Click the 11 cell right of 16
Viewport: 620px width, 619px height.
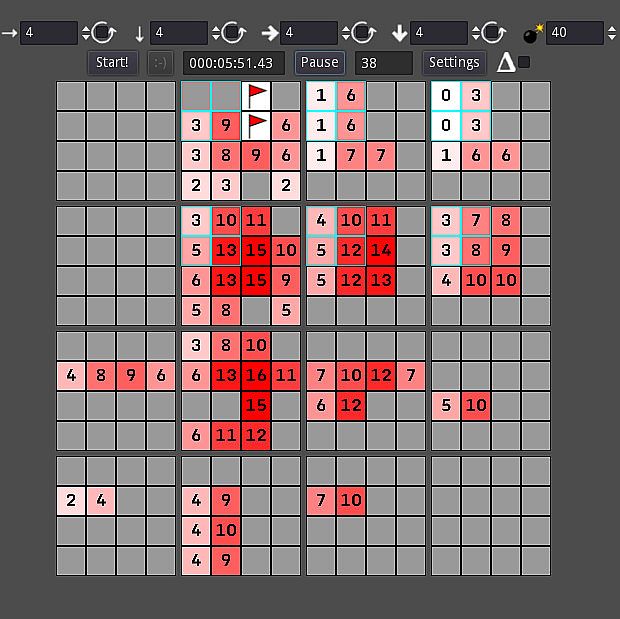tap(286, 376)
